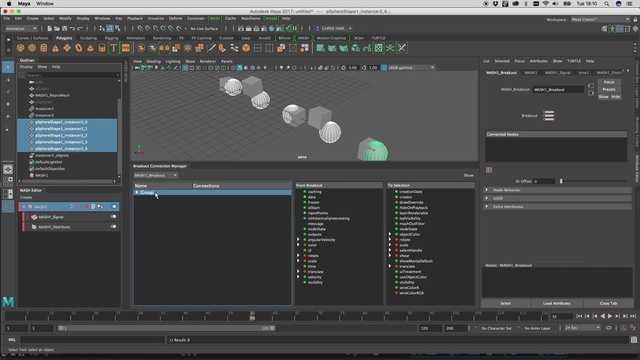Click the polygon cone shelf icon
The height and width of the screenshot is (360, 640).
pyautogui.click(x=55, y=48)
